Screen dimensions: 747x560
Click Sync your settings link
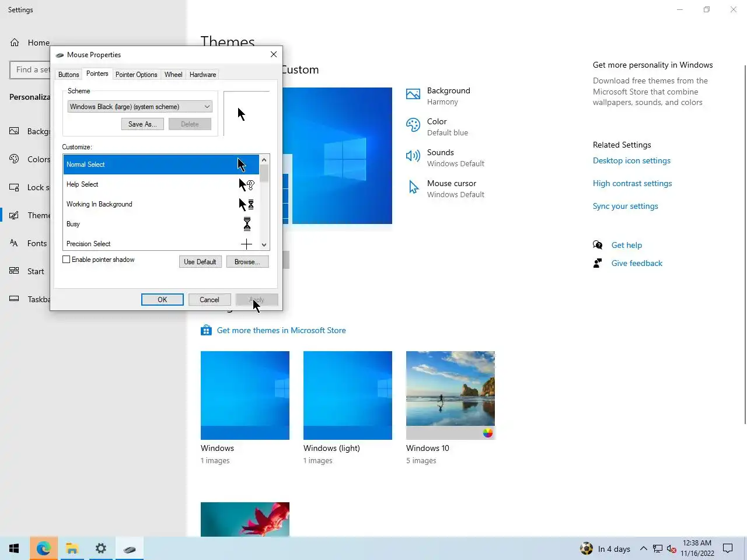pyautogui.click(x=625, y=206)
